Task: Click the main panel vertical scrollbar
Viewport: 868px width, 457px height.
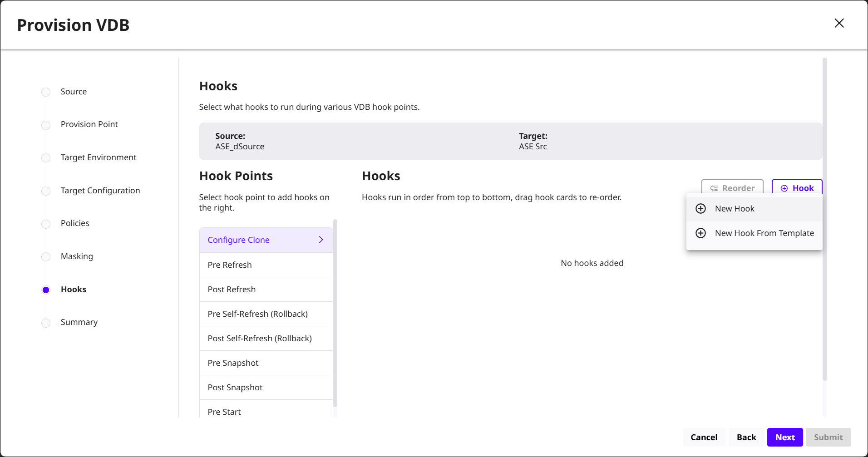Action: pos(824,218)
